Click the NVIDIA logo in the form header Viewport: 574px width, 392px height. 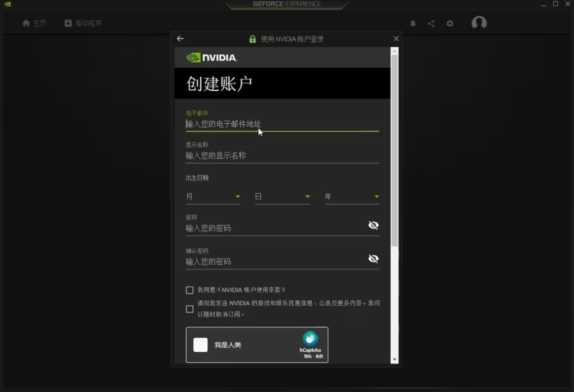tap(211, 58)
